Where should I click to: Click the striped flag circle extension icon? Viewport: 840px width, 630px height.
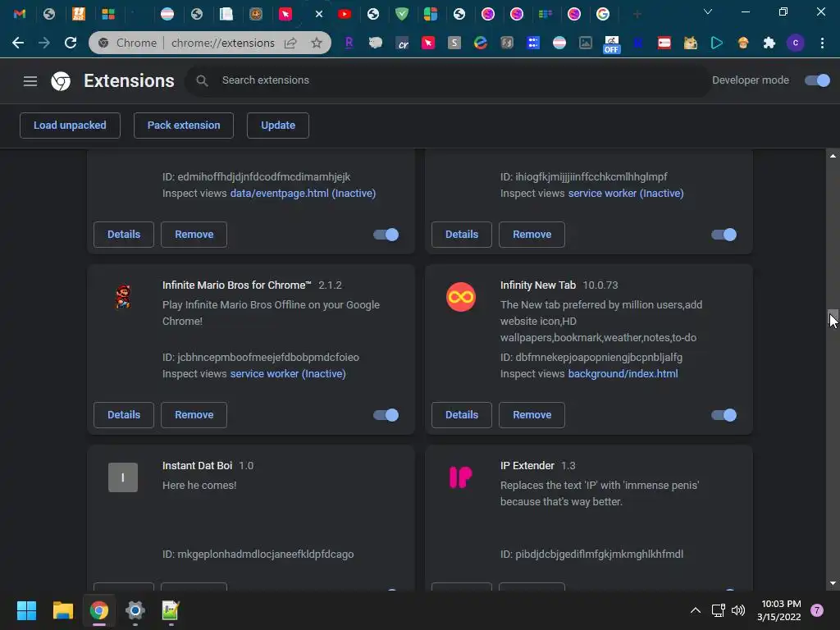(x=559, y=43)
